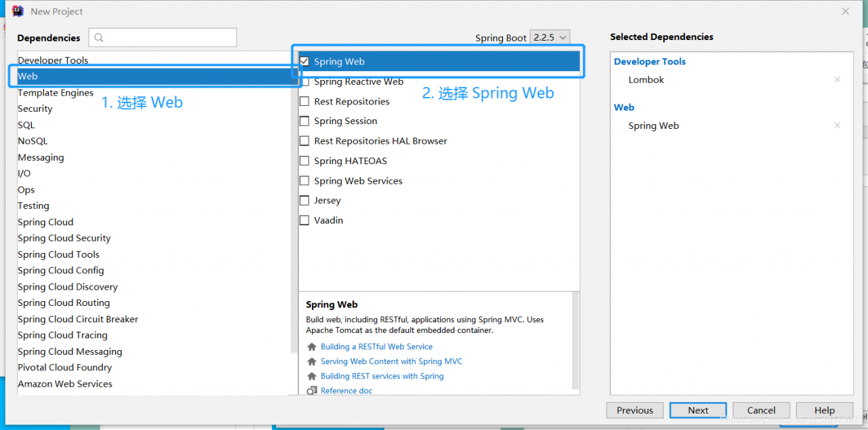Click the home icon beside Serving Web Content with Spring MVC
The height and width of the screenshot is (430, 868).
[x=312, y=361]
